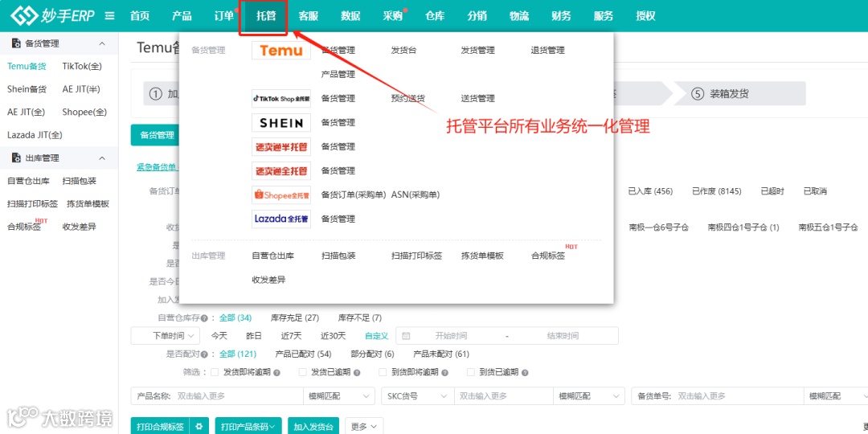Image resolution: width=868 pixels, height=434 pixels.
Task: Click the 产品名称 search input field
Action: (238, 396)
